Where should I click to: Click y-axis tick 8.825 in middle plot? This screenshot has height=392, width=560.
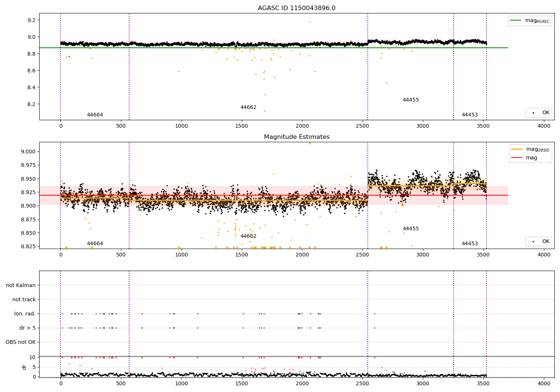(28, 246)
